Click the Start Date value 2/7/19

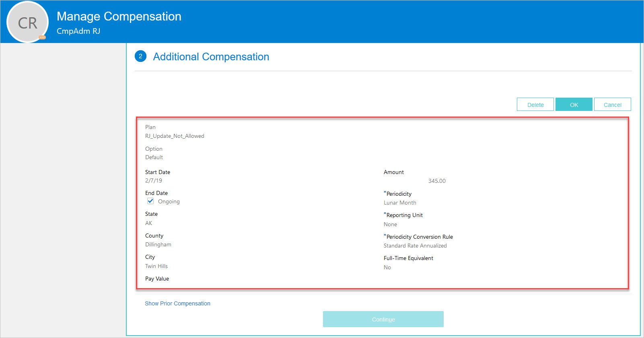tap(154, 180)
